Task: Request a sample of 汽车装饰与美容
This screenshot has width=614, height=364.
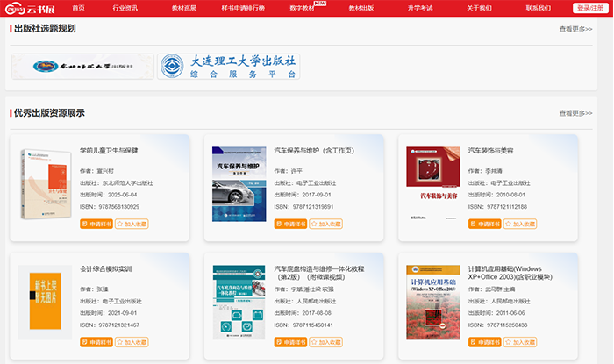Action: point(484,224)
